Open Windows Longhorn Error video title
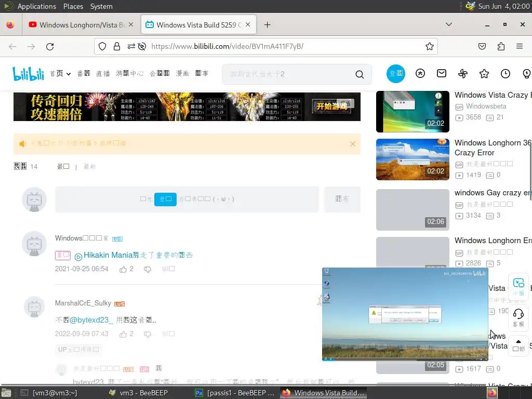The height and width of the screenshot is (399, 532). click(x=493, y=241)
